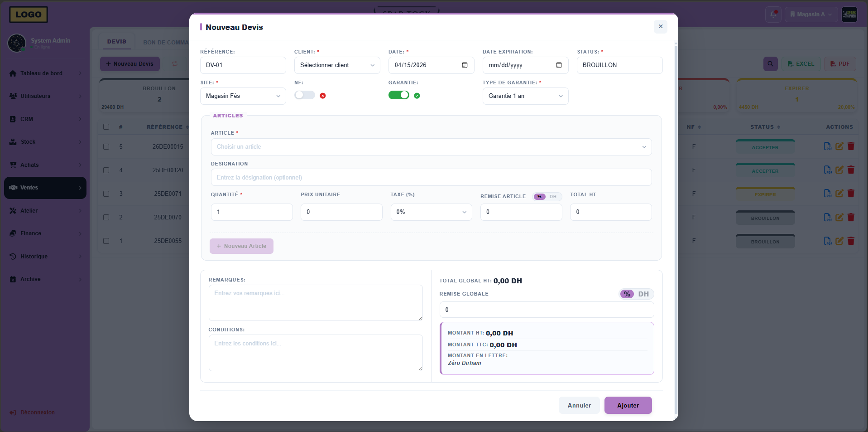Open the Sélectionner client dropdown
The height and width of the screenshot is (432, 868).
click(x=337, y=65)
